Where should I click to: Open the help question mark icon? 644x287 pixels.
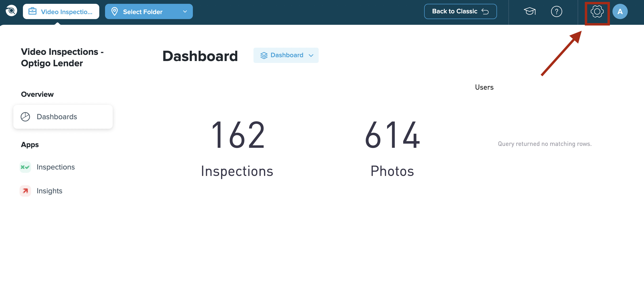pyautogui.click(x=556, y=11)
